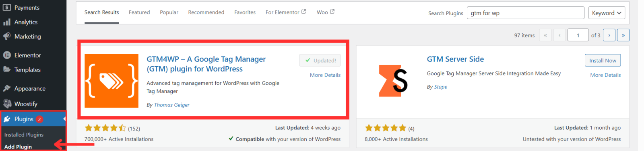Click Untested with your version text

coord(572,139)
